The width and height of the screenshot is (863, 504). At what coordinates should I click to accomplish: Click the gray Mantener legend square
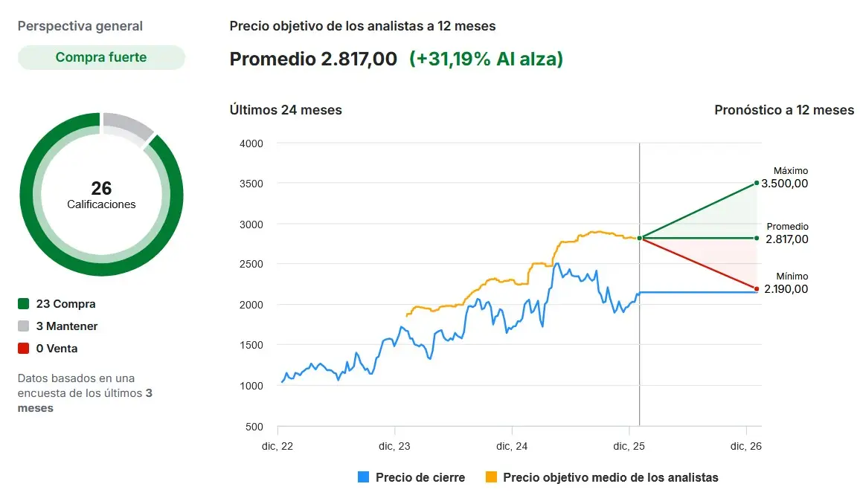click(23, 326)
